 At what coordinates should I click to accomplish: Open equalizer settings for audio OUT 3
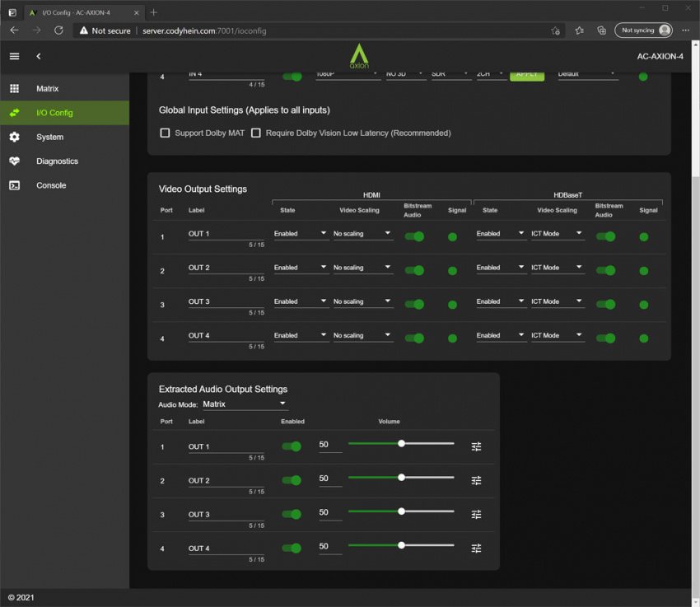pyautogui.click(x=476, y=515)
